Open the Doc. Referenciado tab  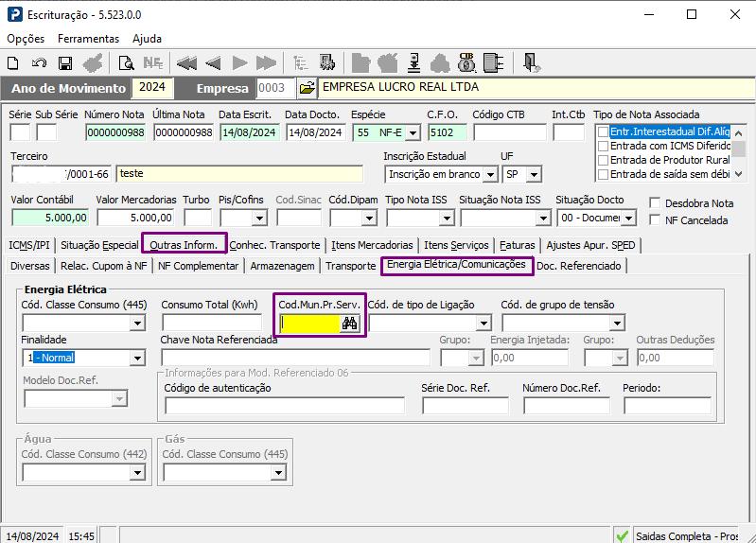(578, 266)
